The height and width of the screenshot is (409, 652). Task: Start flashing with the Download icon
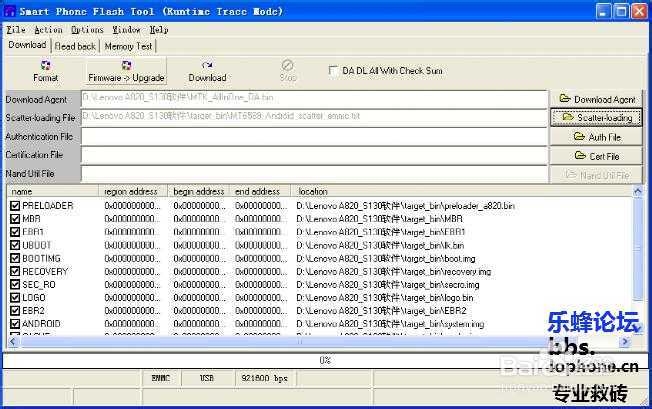207,71
